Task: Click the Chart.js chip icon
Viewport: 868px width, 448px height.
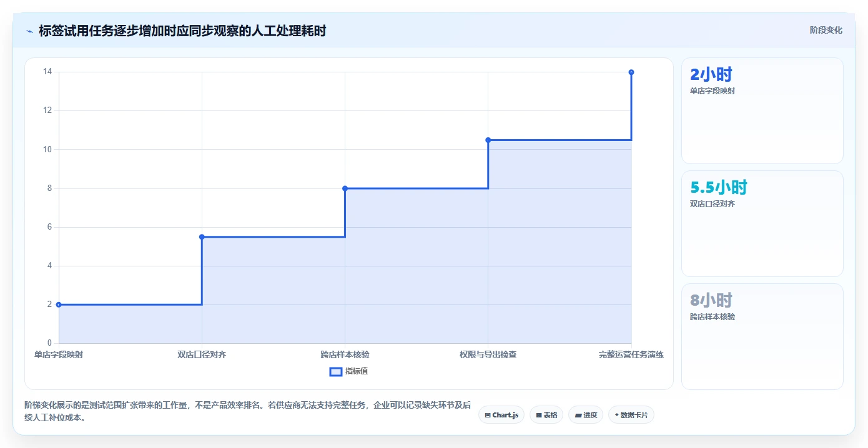Action: click(488, 415)
